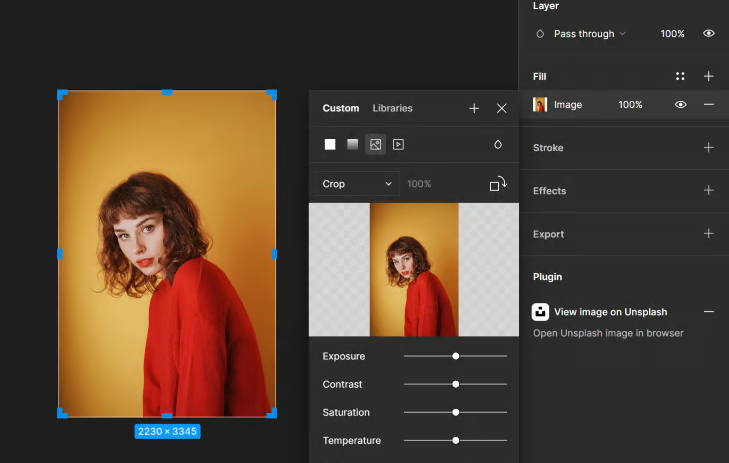Image resolution: width=729 pixels, height=463 pixels.
Task: Select the solid color fill type icon
Action: tap(330, 144)
